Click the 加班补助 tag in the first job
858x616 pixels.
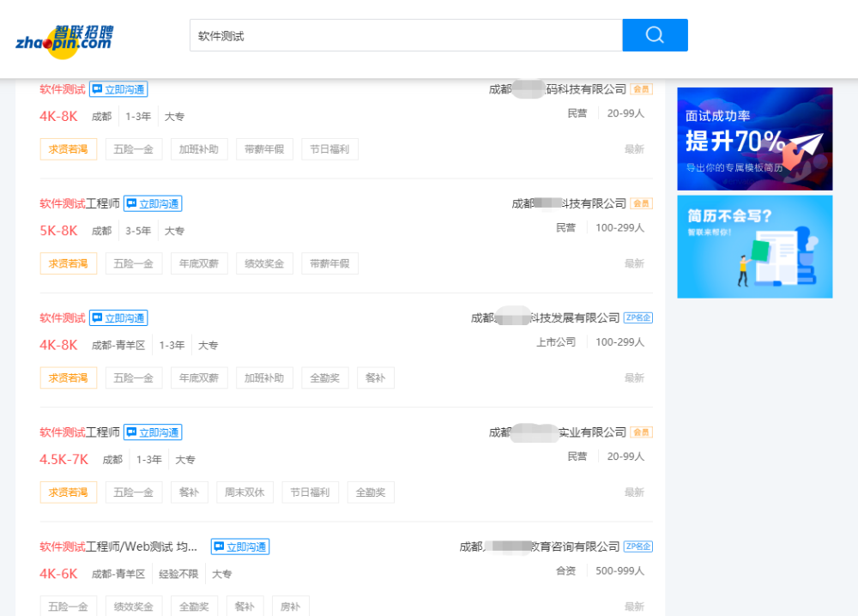199,149
